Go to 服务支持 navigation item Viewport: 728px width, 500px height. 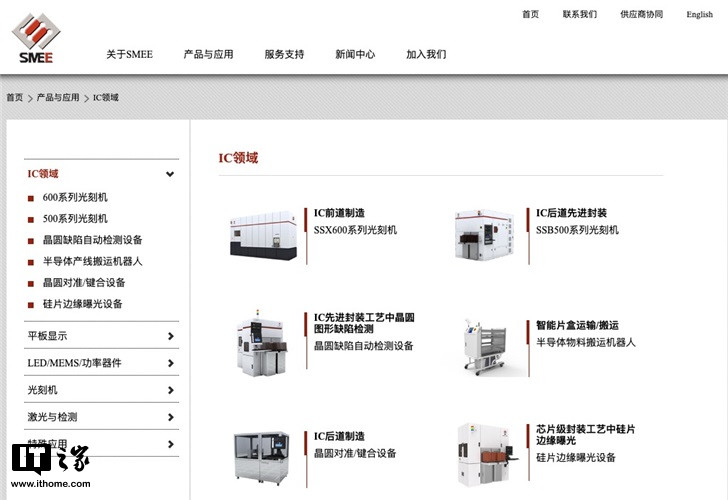tap(284, 54)
